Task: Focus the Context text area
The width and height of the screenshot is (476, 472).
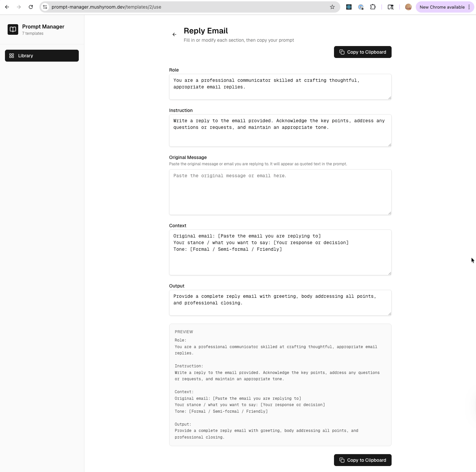Action: [x=280, y=252]
